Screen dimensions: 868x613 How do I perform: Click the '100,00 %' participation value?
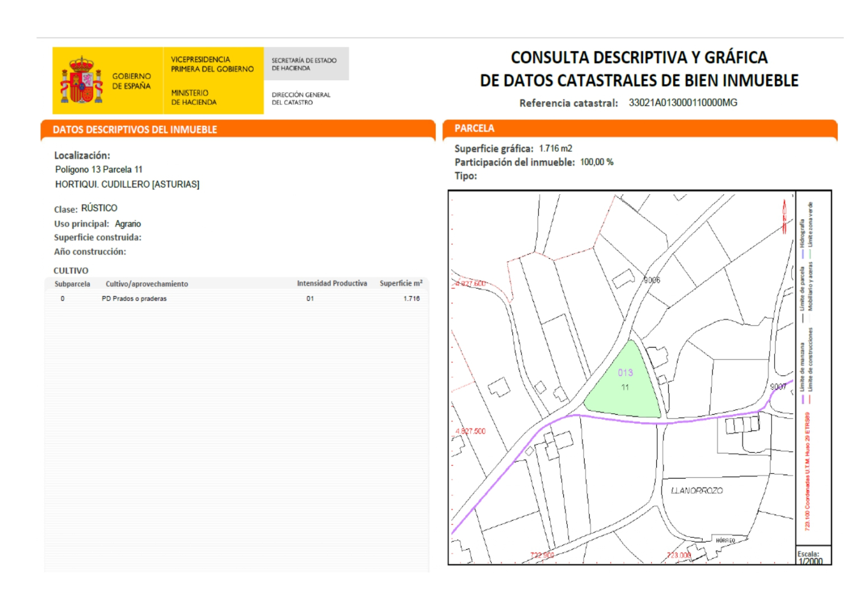tap(596, 162)
